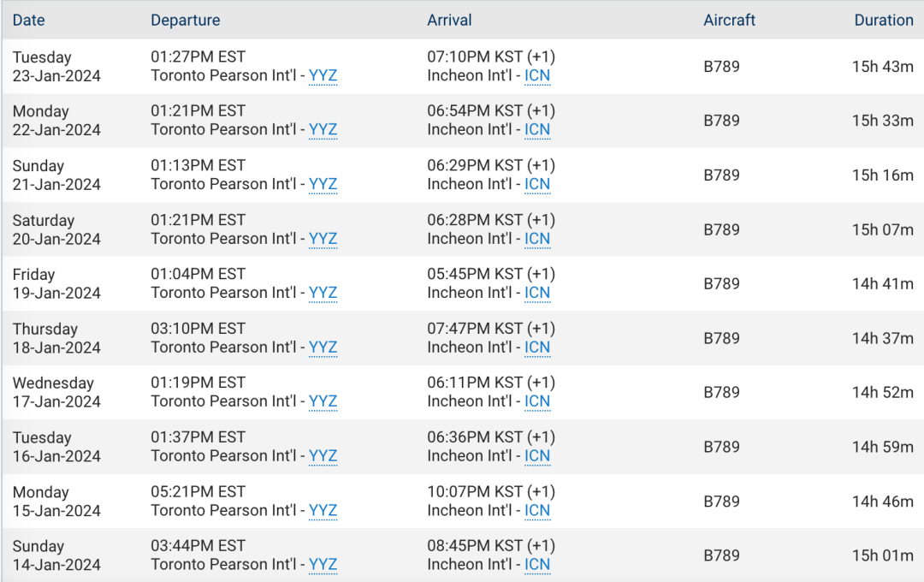Open ICN link for Sunday 14-Jan-2024
Screen dimensions: 924x582
coord(537,564)
